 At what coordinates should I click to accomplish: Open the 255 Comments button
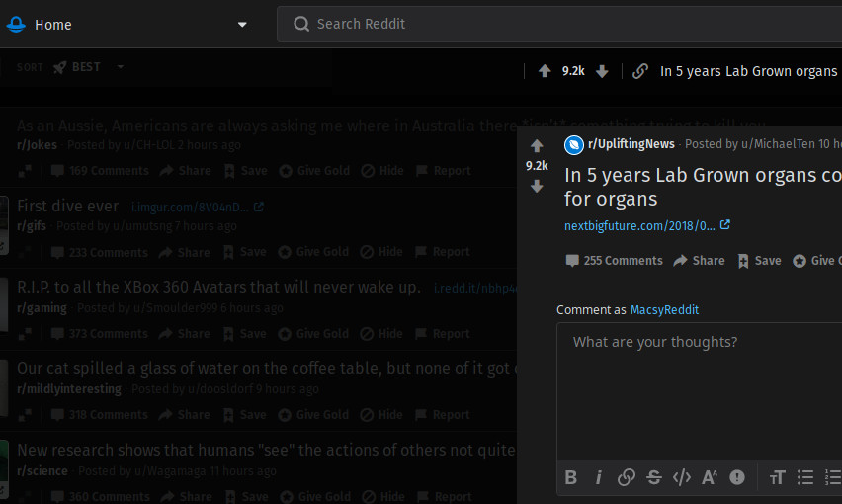pos(614,261)
